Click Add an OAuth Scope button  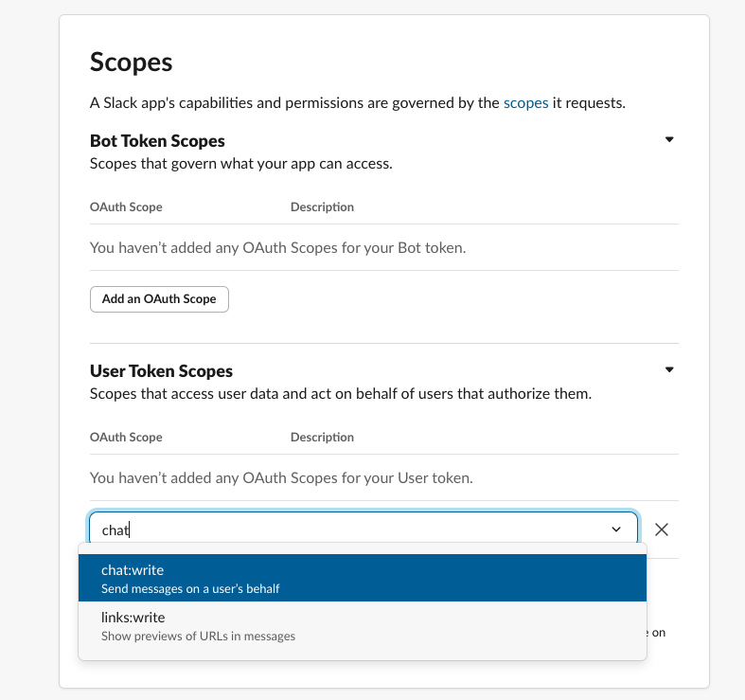pos(159,299)
